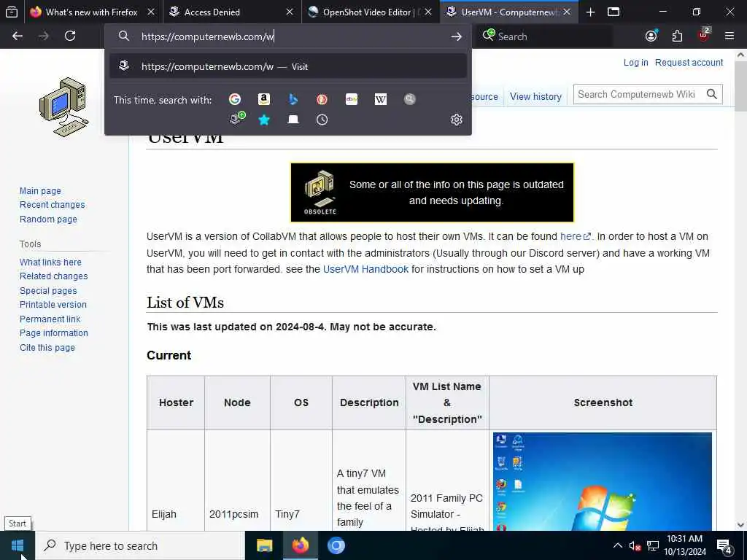Open Recent changes sidebar link
This screenshot has width=747, height=560.
point(52,205)
